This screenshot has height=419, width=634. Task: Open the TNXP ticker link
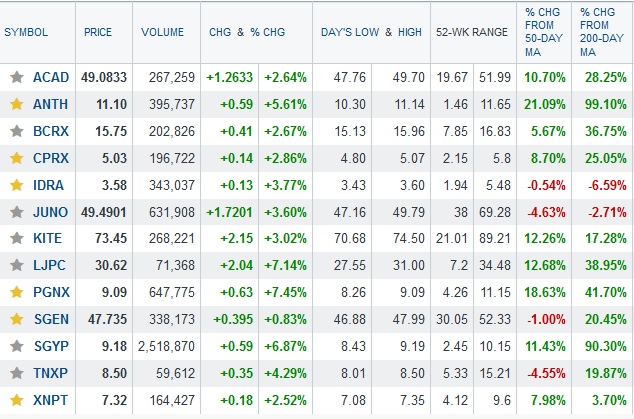coord(51,373)
